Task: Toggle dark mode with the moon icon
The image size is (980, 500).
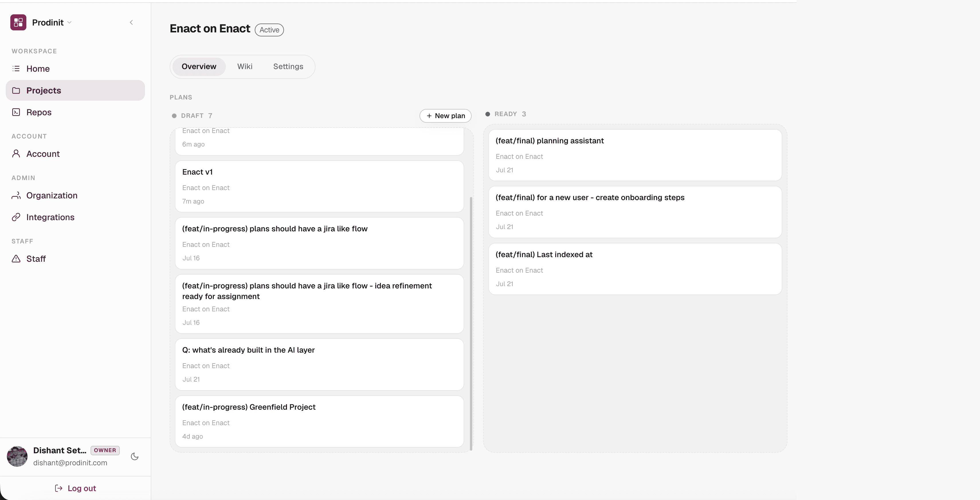Action: coord(135,457)
